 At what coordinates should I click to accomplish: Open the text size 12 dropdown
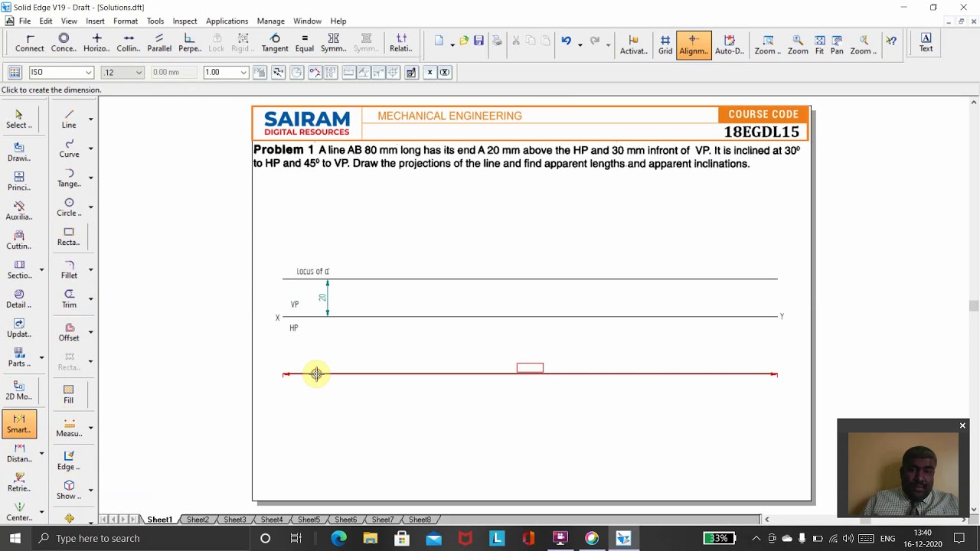click(139, 72)
